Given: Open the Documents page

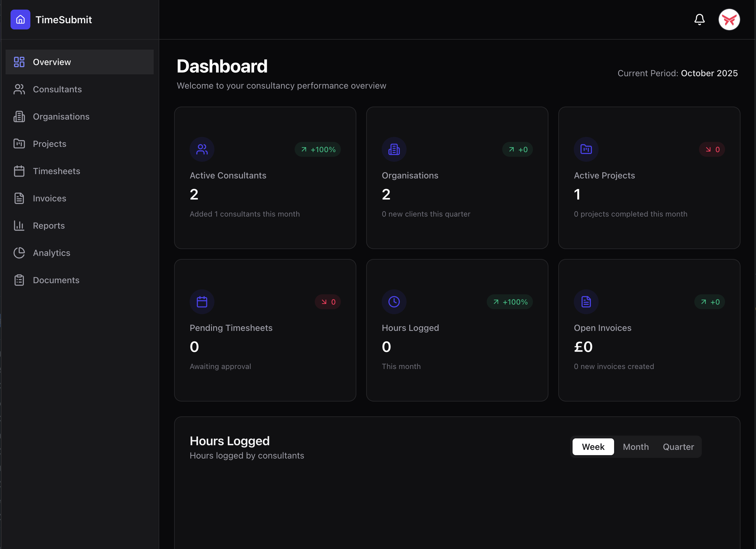Looking at the screenshot, I should pyautogui.click(x=56, y=280).
